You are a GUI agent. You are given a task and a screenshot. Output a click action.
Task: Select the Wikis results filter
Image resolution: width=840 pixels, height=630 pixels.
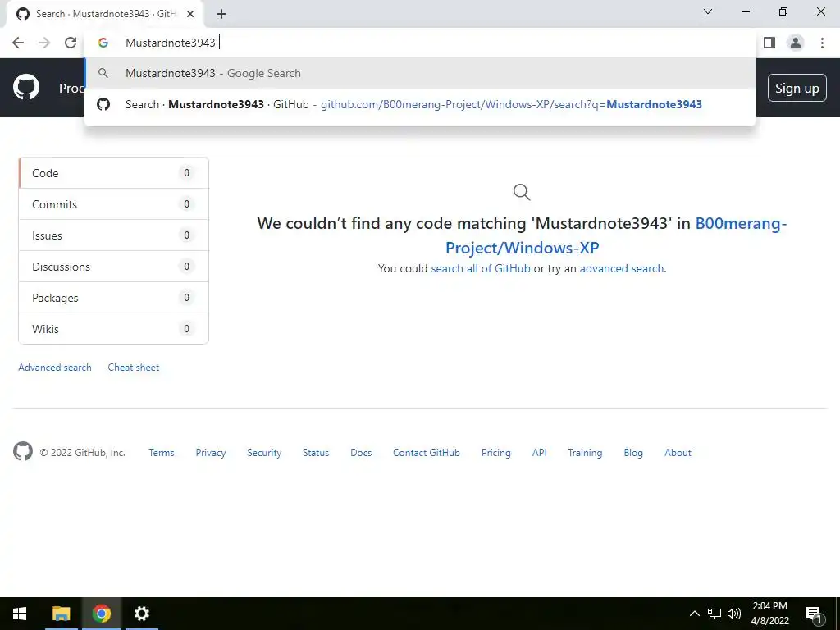[x=113, y=328]
